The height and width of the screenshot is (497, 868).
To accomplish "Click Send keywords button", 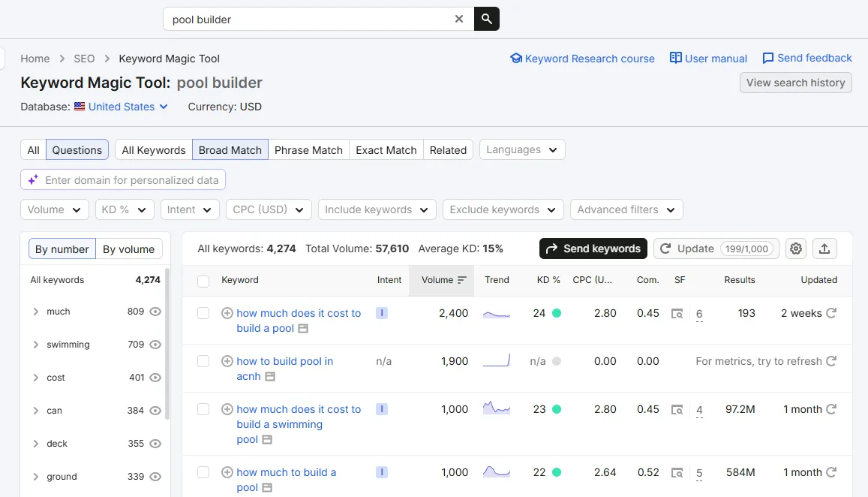I will [593, 248].
